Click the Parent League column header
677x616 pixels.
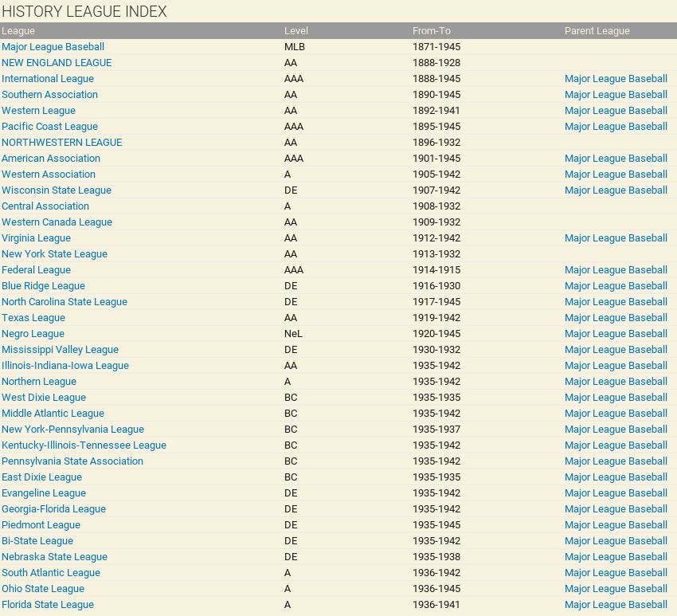(x=597, y=31)
